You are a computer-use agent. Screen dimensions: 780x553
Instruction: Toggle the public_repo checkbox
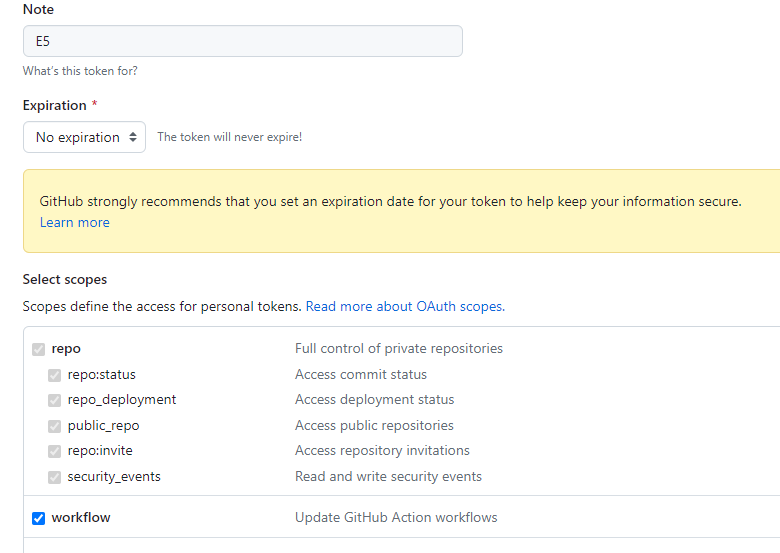(54, 426)
